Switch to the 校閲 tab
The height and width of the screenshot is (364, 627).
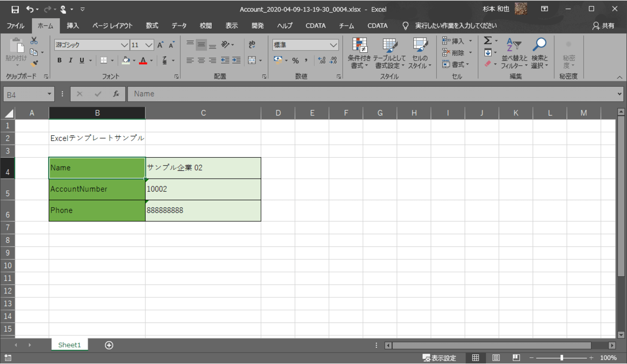click(206, 26)
